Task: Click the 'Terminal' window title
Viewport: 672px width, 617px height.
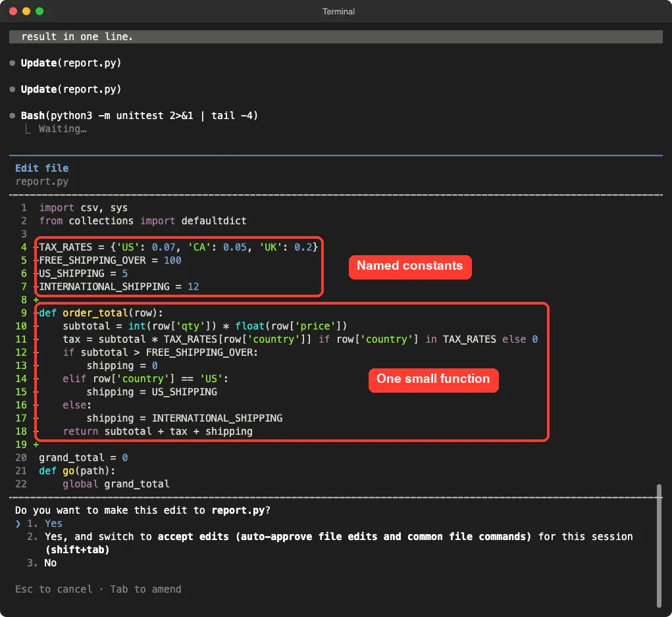Action: [x=338, y=12]
